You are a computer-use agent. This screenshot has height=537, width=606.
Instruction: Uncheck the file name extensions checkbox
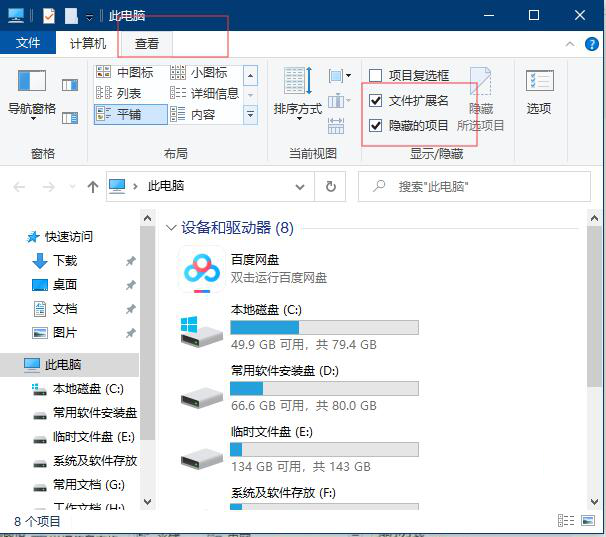[376, 101]
